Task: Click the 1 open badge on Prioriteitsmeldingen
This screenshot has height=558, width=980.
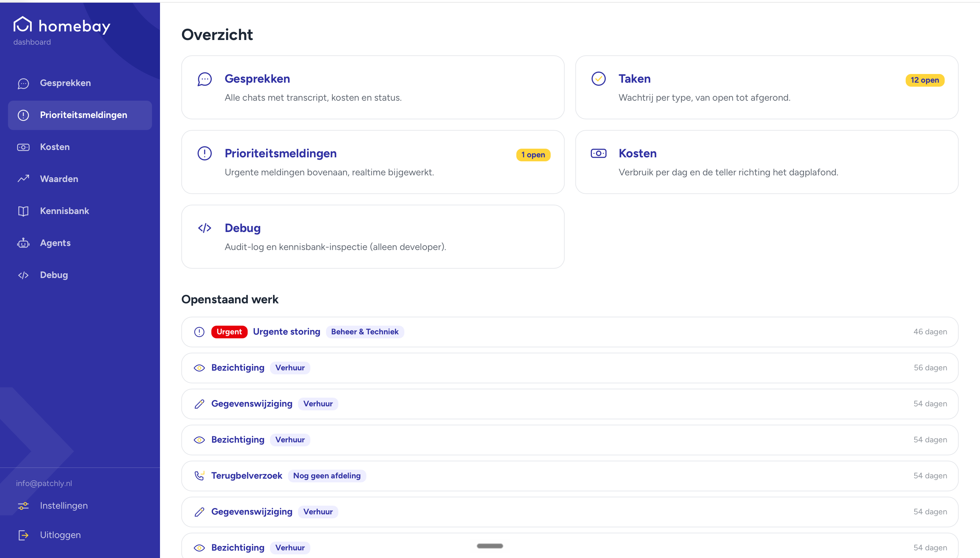Action: [x=533, y=155]
